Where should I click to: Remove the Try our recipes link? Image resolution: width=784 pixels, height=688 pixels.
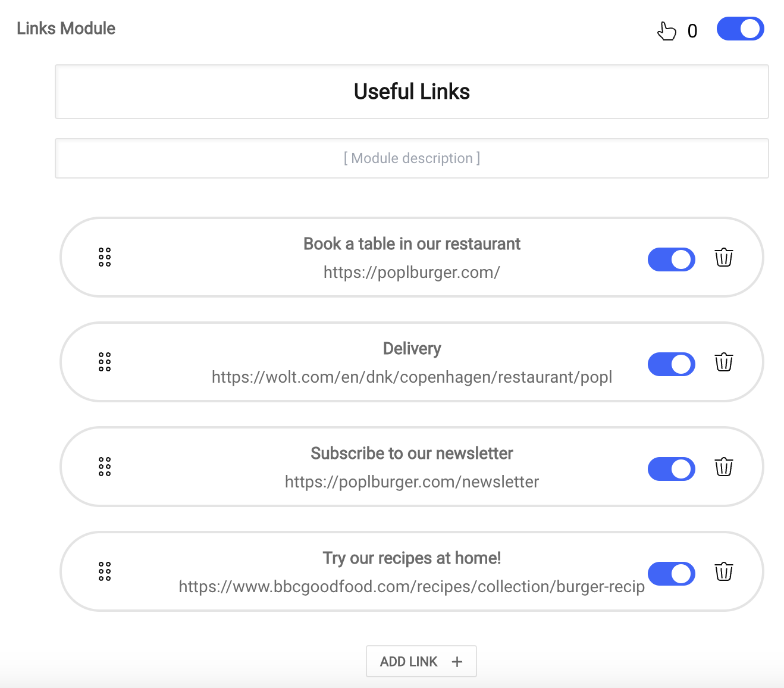pyautogui.click(x=723, y=571)
